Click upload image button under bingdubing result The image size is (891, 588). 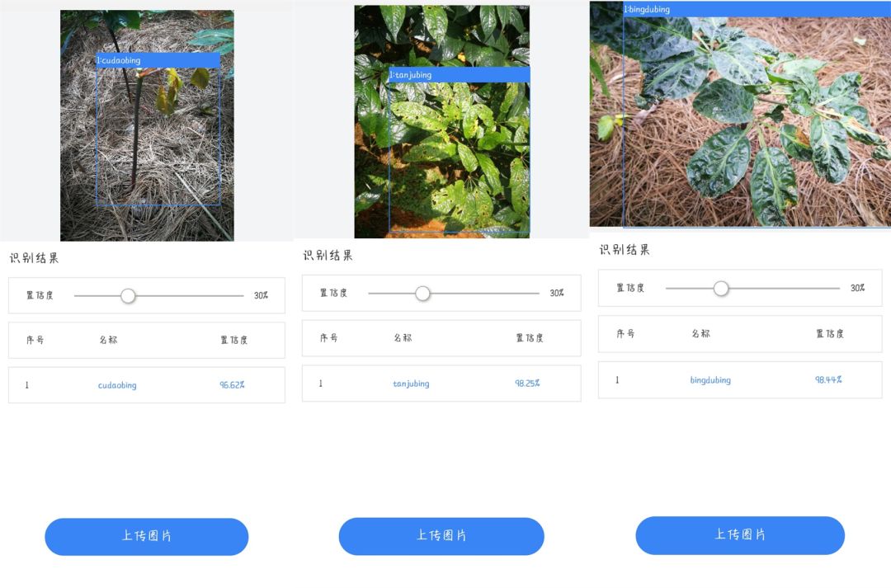[740, 535]
